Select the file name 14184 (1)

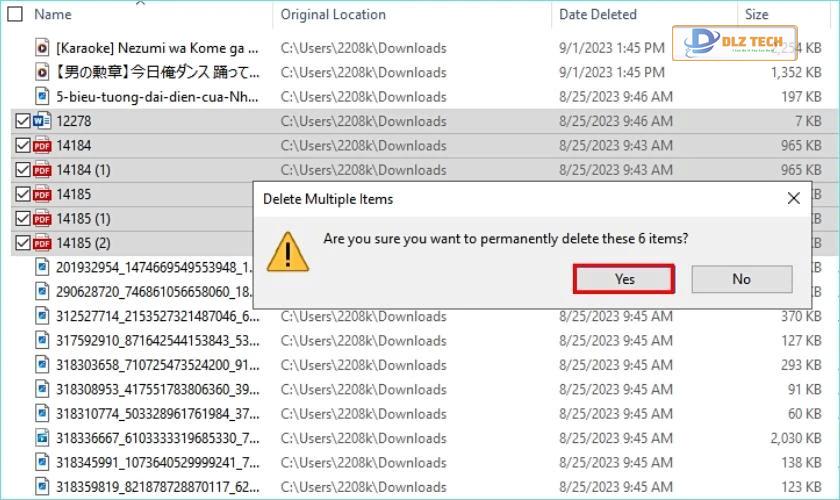point(83,170)
